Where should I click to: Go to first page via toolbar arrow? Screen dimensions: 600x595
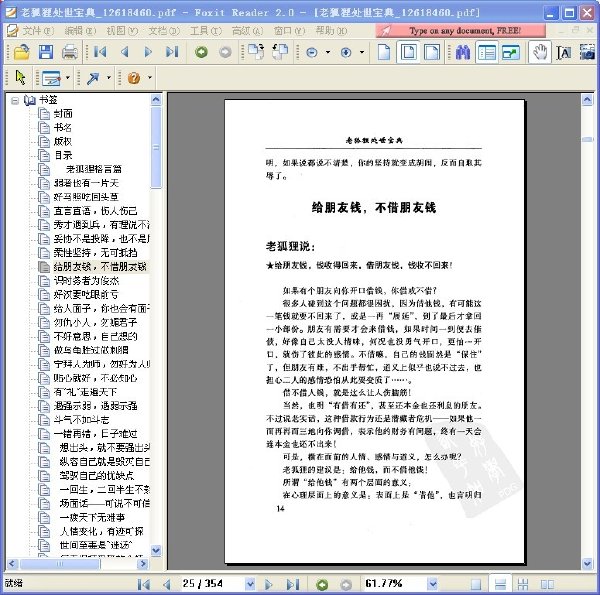pyautogui.click(x=100, y=52)
